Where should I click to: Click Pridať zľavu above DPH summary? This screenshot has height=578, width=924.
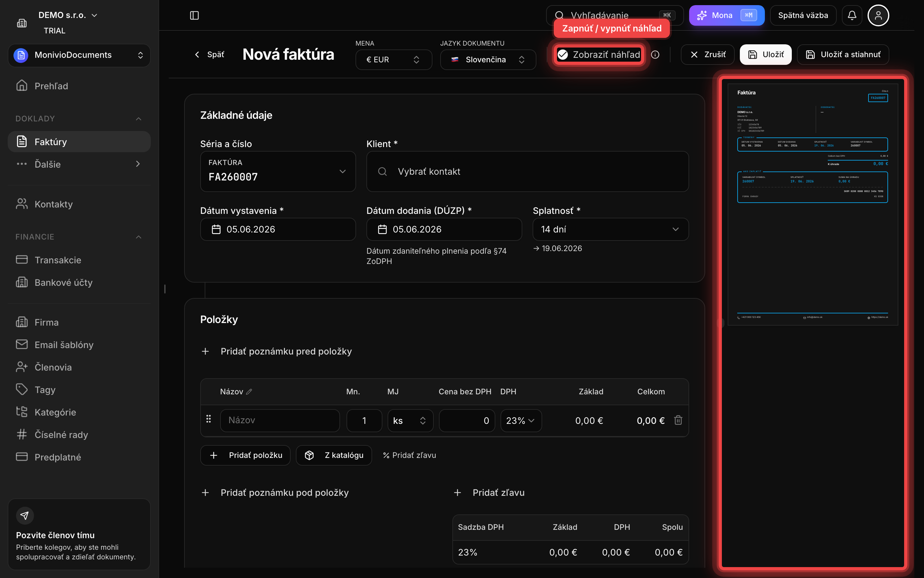click(x=489, y=493)
